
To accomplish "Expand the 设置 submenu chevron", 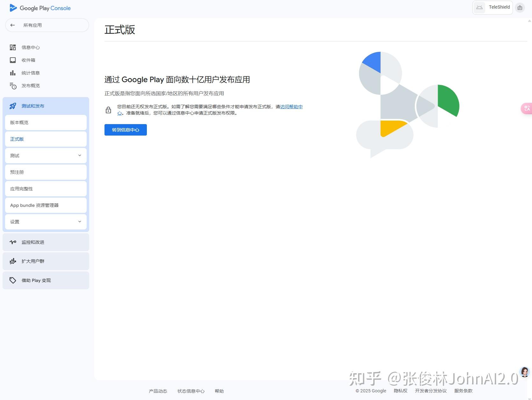I will pos(80,222).
